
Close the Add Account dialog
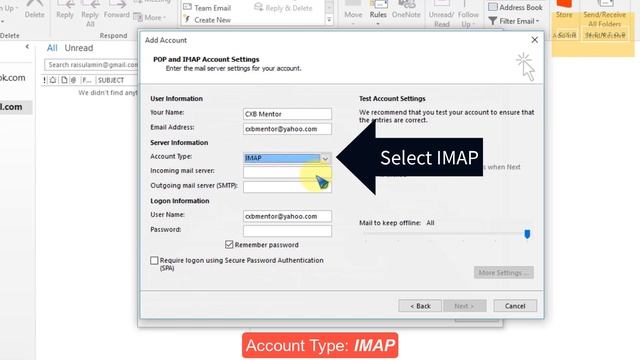click(534, 40)
